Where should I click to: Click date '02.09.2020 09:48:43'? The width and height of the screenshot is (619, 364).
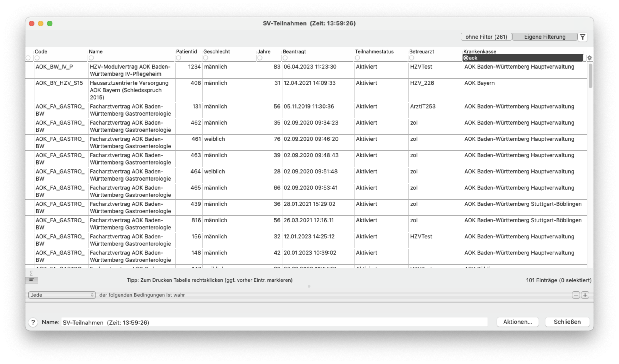pyautogui.click(x=311, y=155)
